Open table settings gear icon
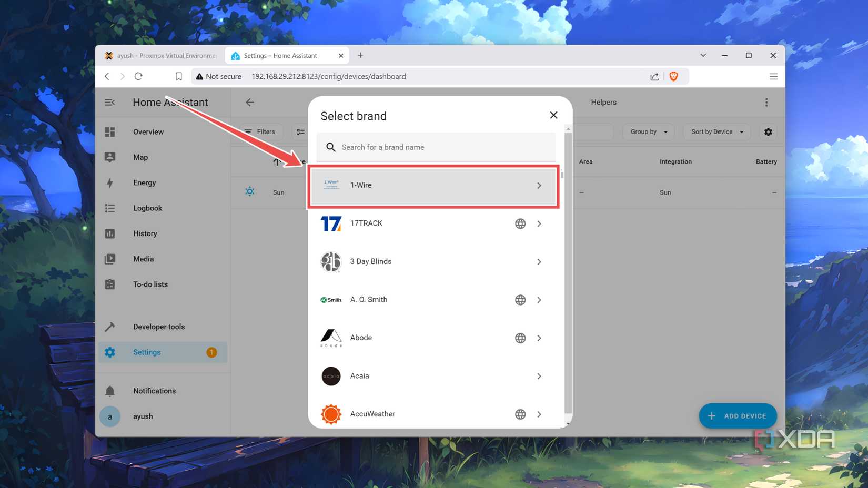The image size is (868, 488). pyautogui.click(x=768, y=132)
